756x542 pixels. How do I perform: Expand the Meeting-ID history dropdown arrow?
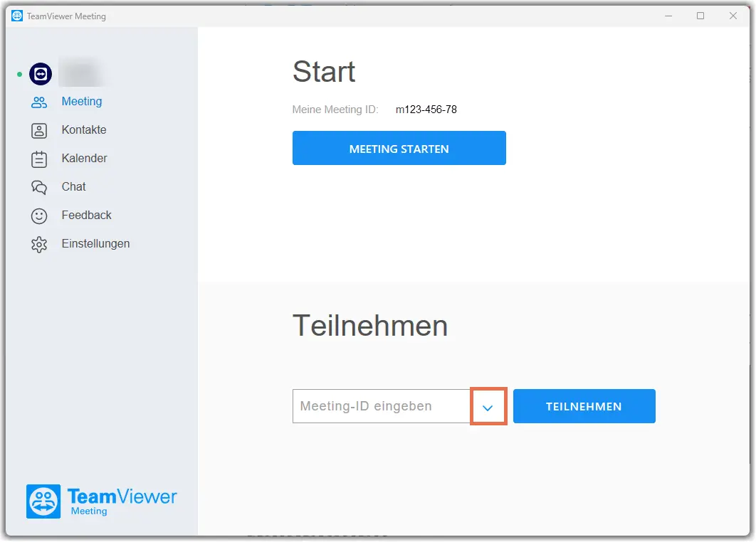(488, 407)
